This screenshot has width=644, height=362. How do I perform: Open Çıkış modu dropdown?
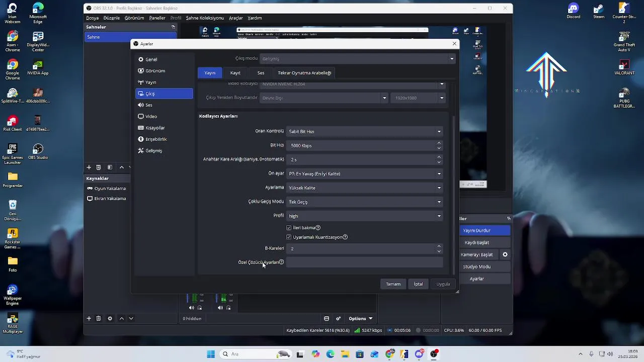click(357, 59)
